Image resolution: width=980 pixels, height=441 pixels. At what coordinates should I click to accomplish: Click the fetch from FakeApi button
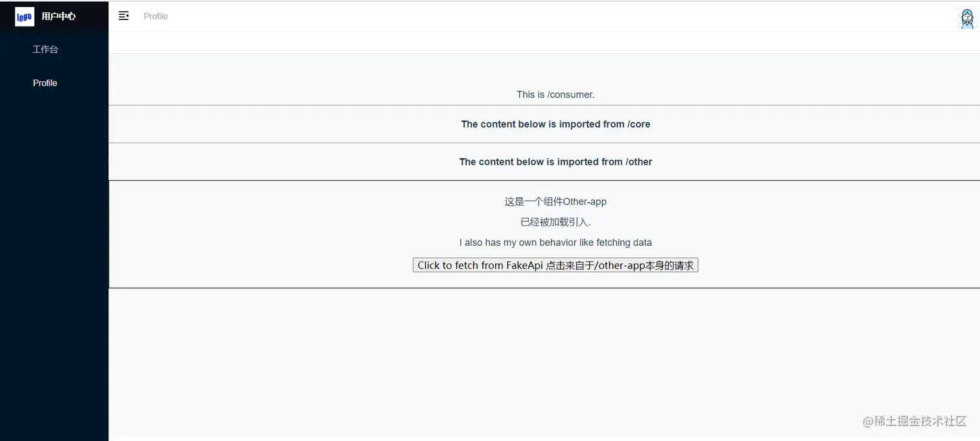coord(555,265)
